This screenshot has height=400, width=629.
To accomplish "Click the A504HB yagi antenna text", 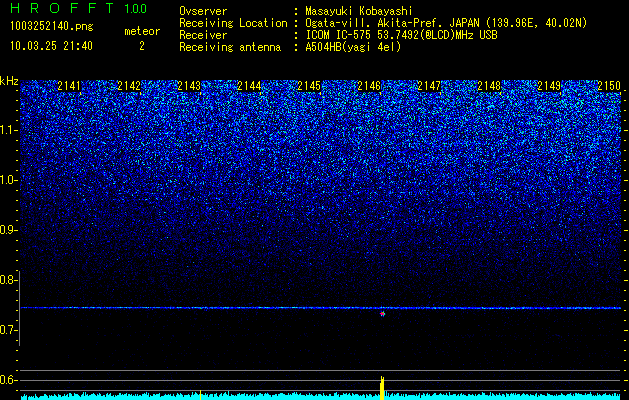I will (353, 47).
